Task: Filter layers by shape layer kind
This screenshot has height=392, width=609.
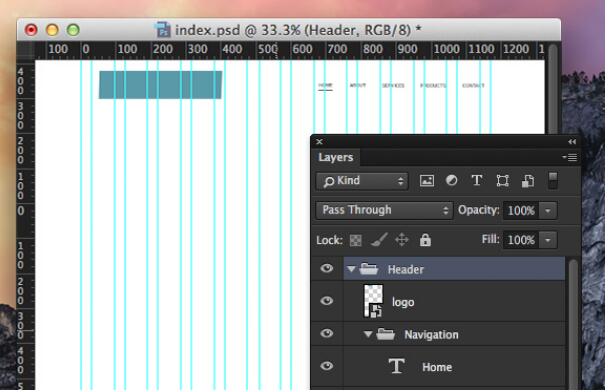Action: coord(502,181)
